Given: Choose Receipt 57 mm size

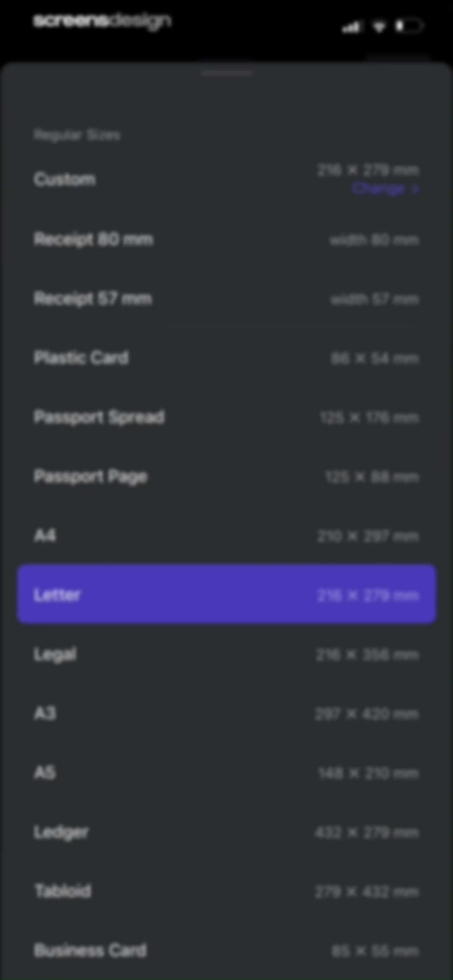Looking at the screenshot, I should click(226, 299).
